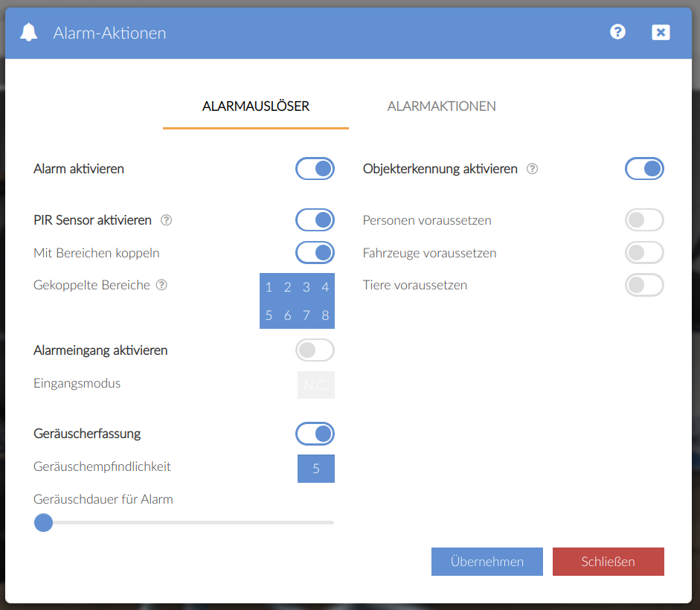Toggle the Alarm aktivieren switch
Viewport: 700px width, 610px height.
pyautogui.click(x=315, y=169)
